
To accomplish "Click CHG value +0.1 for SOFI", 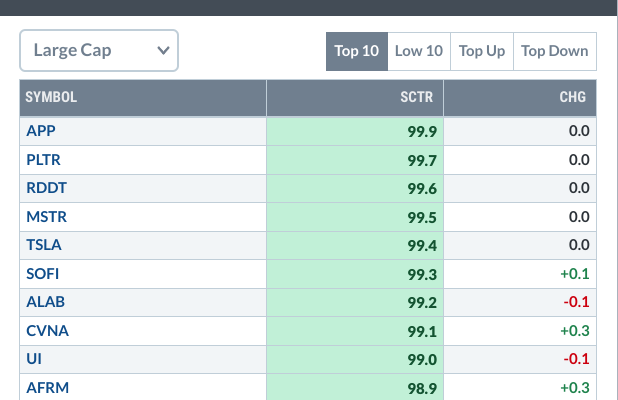I will tap(575, 274).
